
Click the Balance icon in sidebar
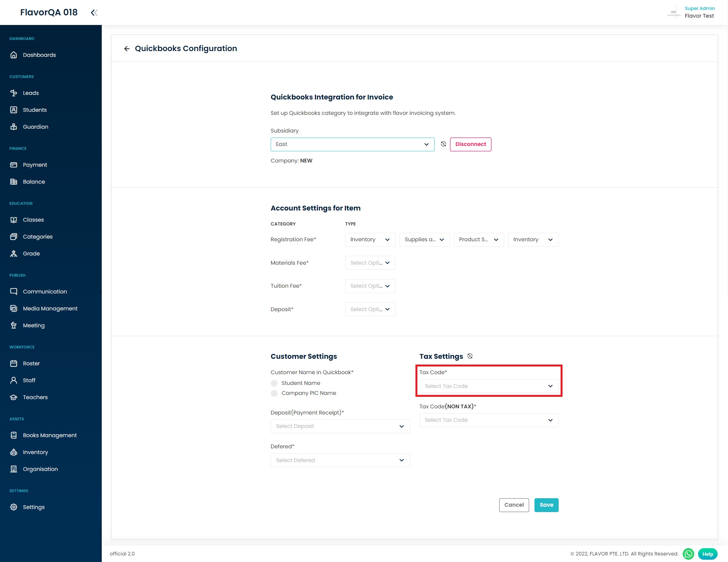point(14,182)
